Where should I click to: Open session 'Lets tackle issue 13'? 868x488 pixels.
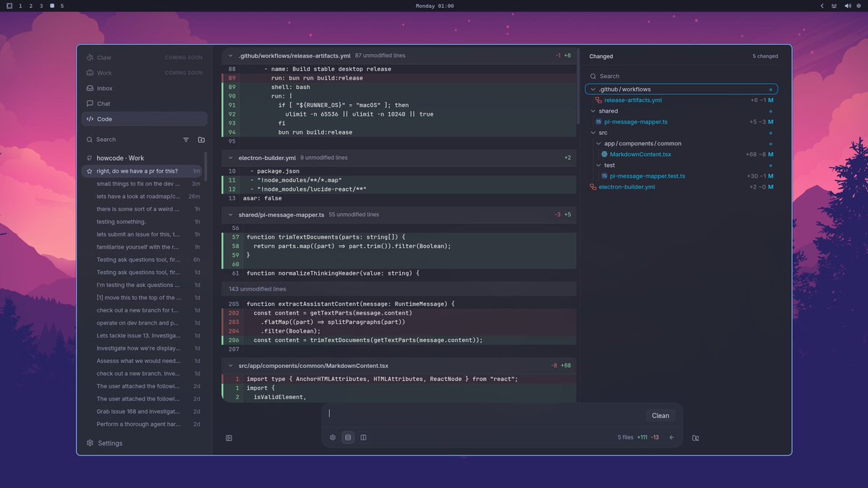coord(143,335)
